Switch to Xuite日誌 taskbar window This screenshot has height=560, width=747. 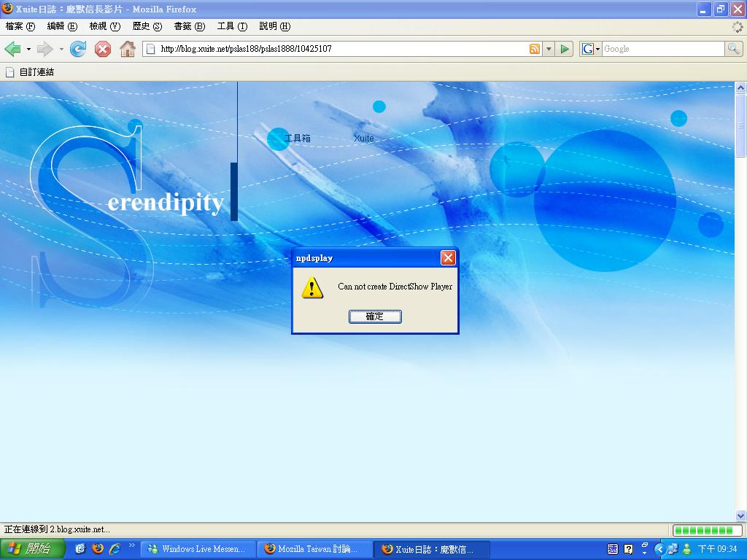click(430, 549)
